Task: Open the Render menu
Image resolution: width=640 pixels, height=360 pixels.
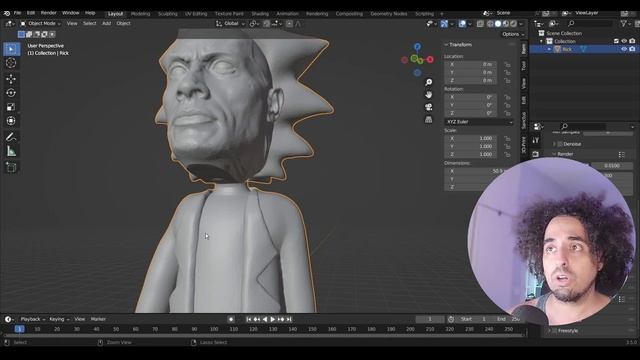Action: click(49, 13)
